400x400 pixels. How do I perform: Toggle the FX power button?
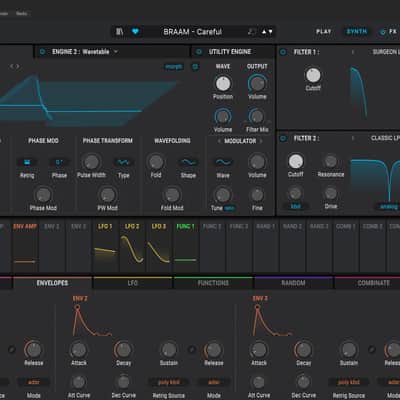pyautogui.click(x=383, y=32)
